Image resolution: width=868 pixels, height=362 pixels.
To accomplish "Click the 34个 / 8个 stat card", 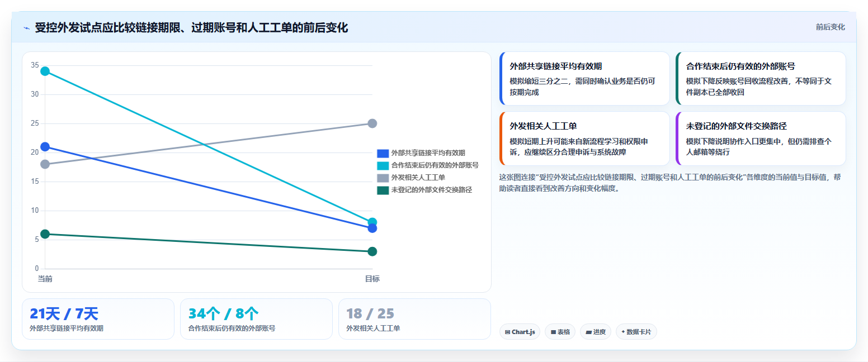I will 256,319.
